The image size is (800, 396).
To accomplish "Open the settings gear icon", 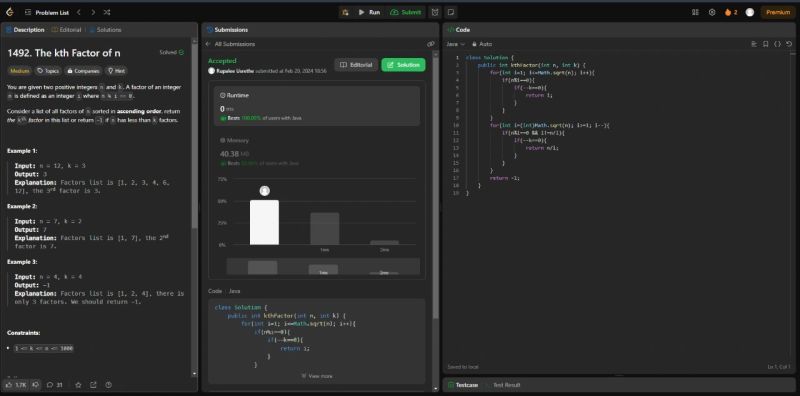I will coord(712,12).
